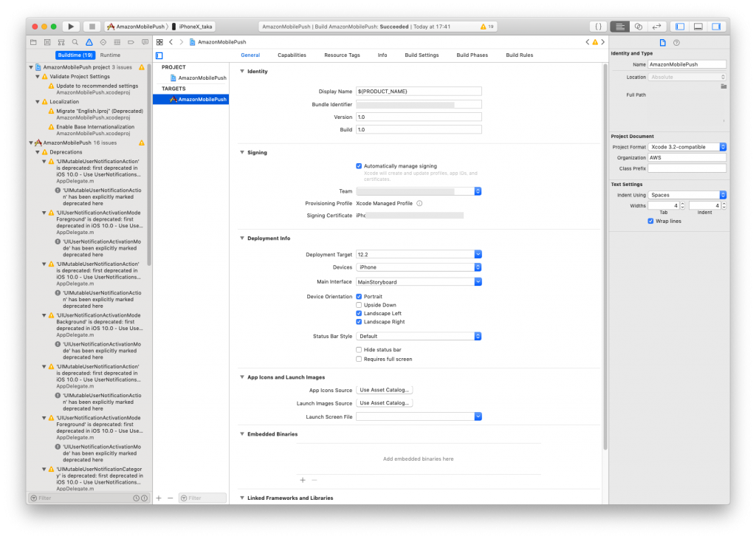The image size is (756, 539).
Task: Uncheck Automatically manage signing
Action: pyautogui.click(x=359, y=166)
